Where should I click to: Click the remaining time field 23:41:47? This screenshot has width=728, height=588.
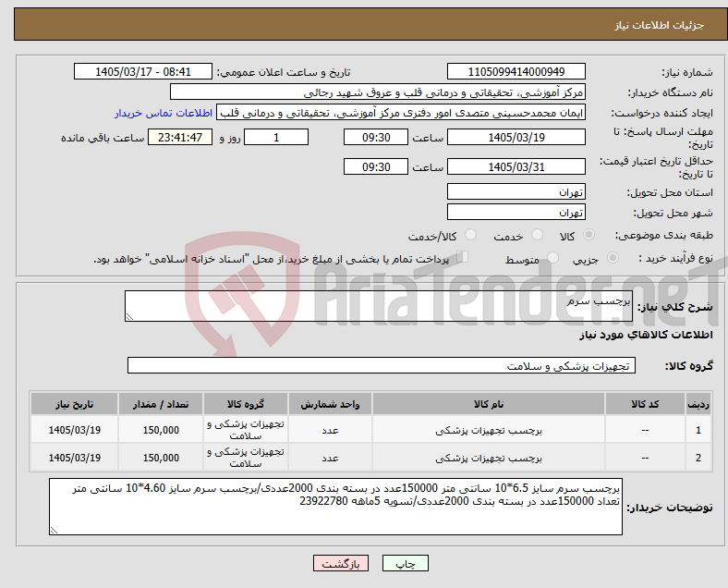(180, 138)
